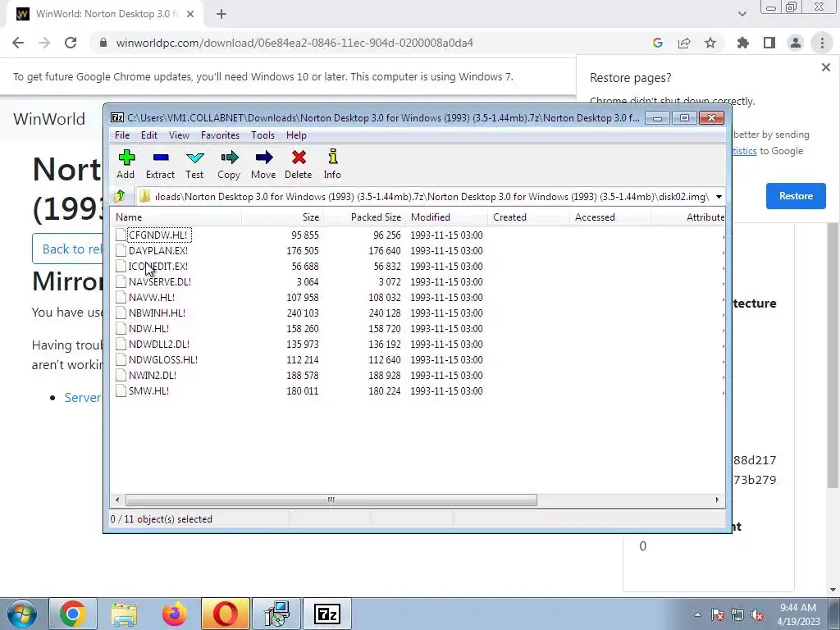Select the NBWINH.HL! file

coord(157,313)
